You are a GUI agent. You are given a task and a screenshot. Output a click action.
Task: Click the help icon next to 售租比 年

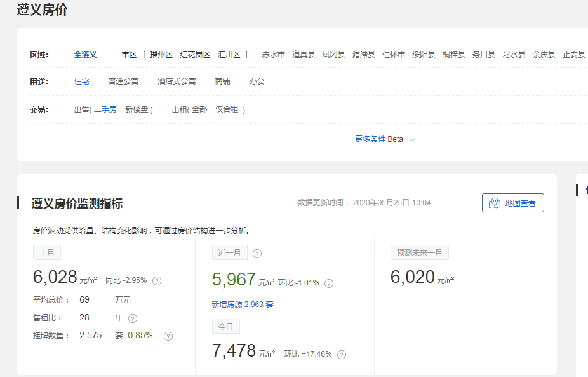133,319
